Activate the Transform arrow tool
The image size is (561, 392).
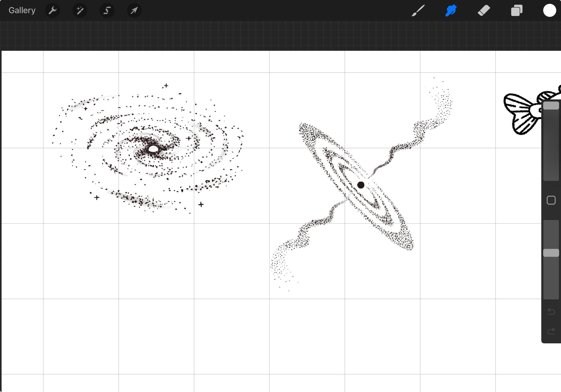point(134,11)
